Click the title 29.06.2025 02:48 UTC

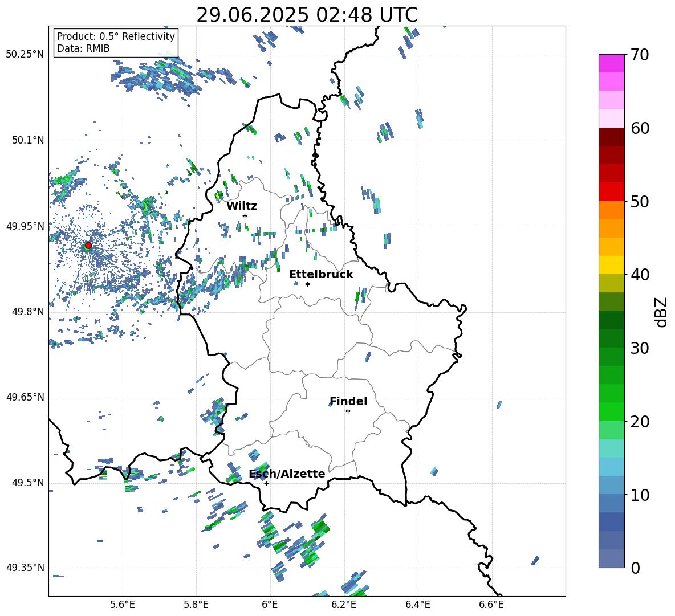point(307,15)
